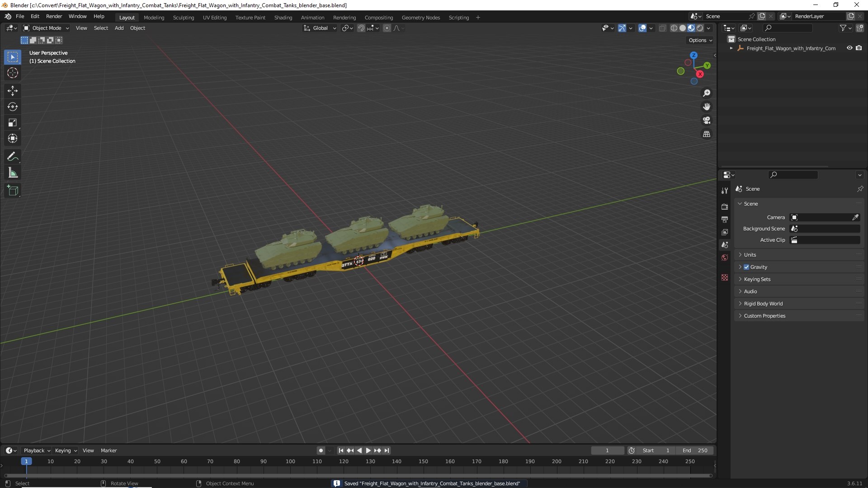Open the Tool properties tab

[x=725, y=191]
